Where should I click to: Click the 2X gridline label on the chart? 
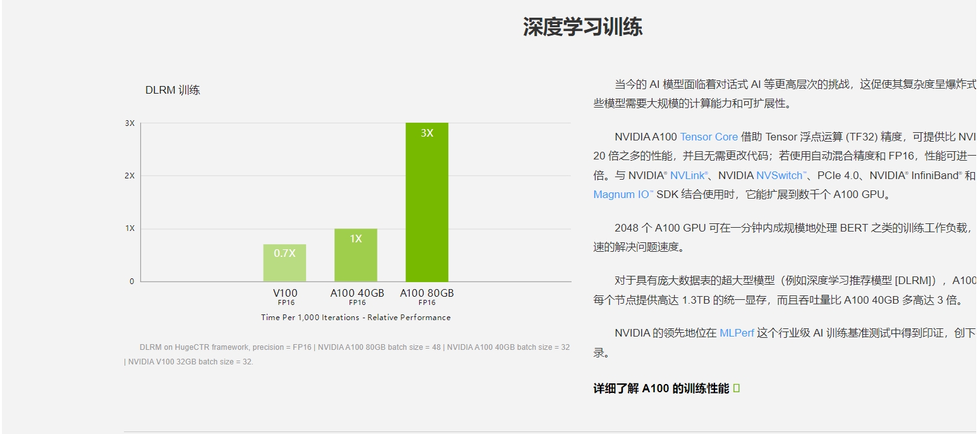click(x=129, y=176)
